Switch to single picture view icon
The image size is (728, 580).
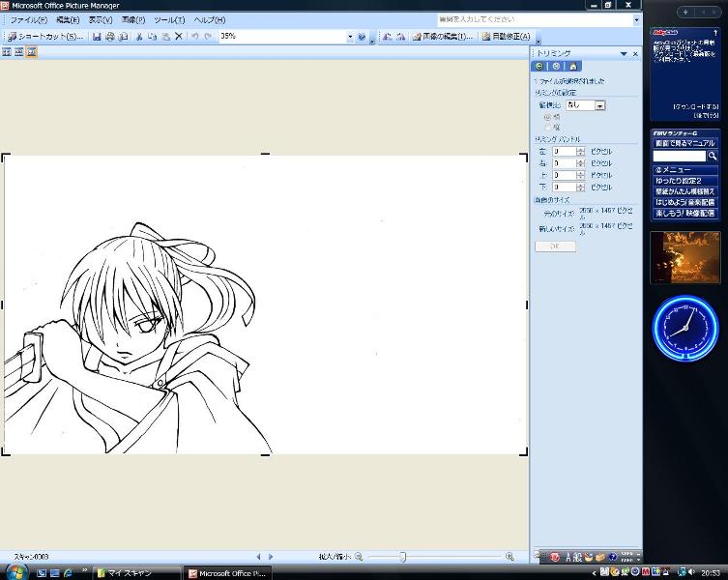32,52
